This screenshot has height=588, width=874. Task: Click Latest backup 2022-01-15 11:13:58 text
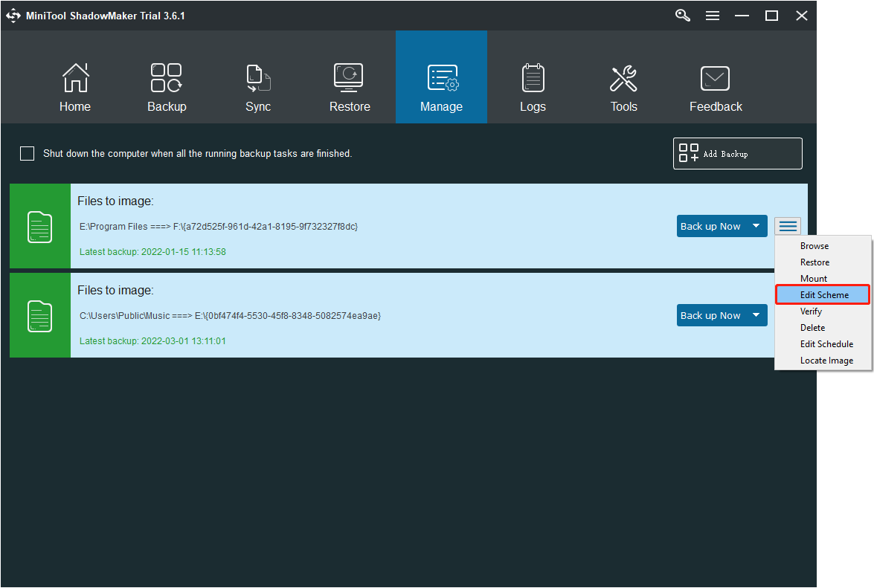point(152,252)
